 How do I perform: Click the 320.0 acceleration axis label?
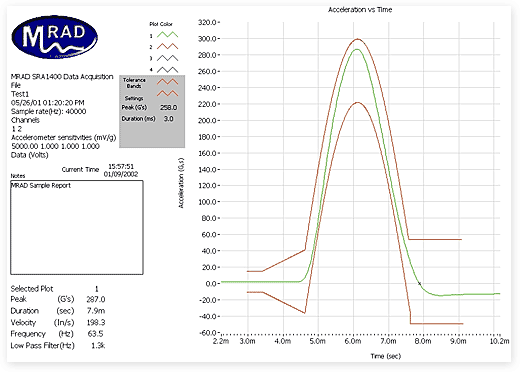click(207, 22)
